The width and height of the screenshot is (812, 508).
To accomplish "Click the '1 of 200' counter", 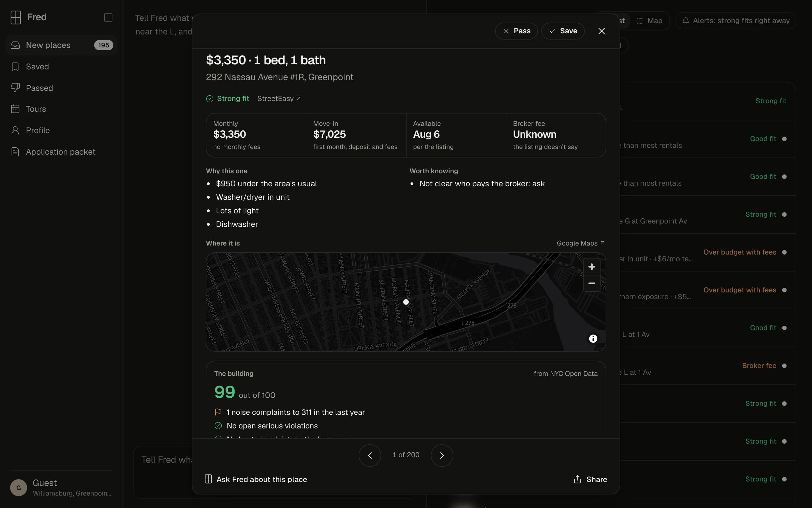I will (x=406, y=455).
